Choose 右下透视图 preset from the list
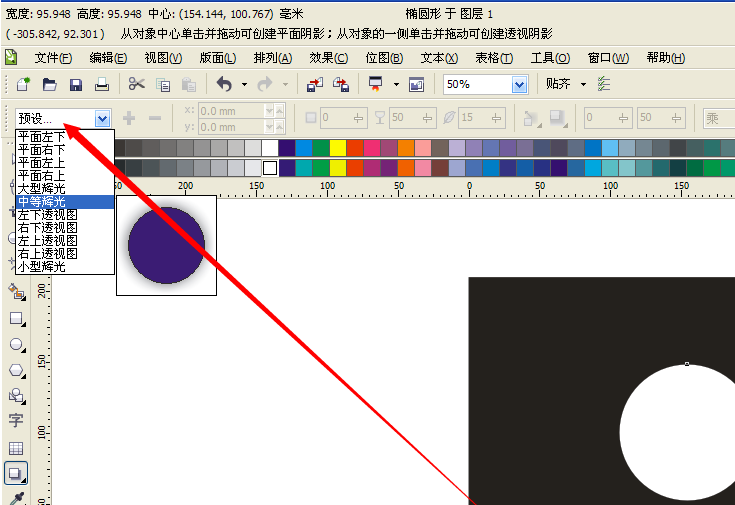 (x=65, y=228)
